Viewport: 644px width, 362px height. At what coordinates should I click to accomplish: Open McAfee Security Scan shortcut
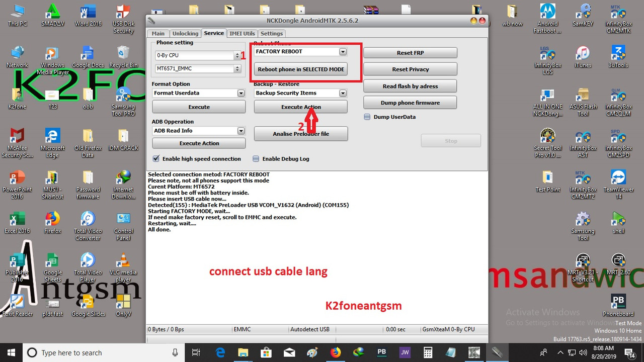tap(18, 143)
